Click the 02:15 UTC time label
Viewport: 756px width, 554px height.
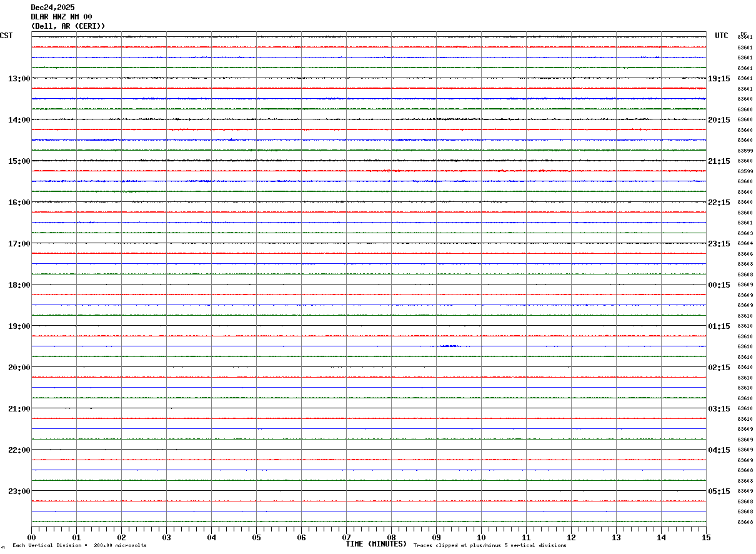point(719,368)
